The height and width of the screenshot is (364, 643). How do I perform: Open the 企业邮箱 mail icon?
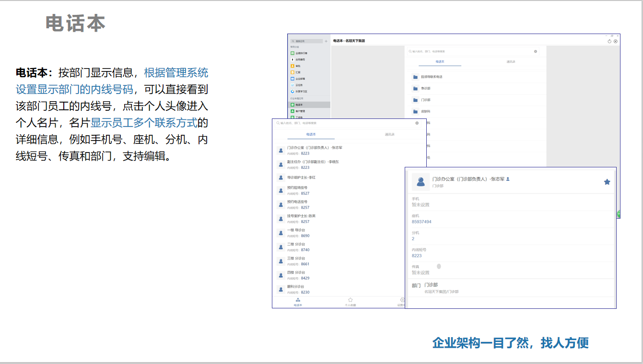(x=292, y=78)
